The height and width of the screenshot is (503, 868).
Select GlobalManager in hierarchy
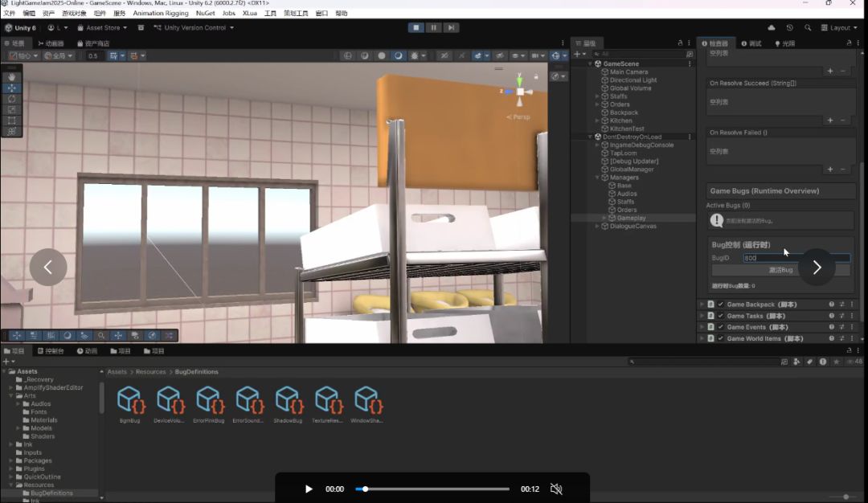(x=631, y=170)
